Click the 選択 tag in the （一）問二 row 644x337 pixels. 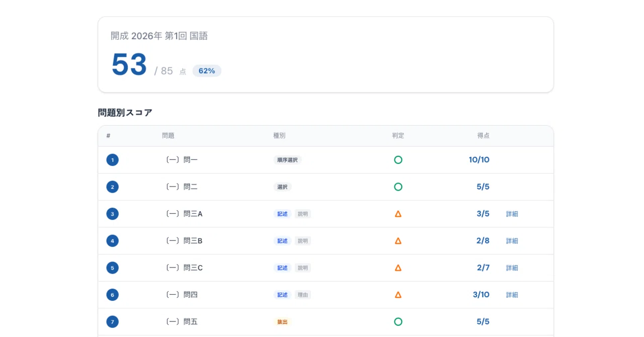point(282,187)
